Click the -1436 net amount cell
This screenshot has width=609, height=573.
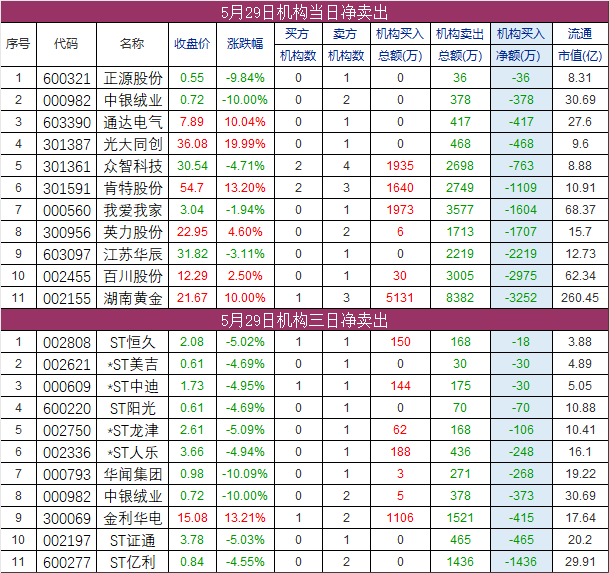point(521,562)
